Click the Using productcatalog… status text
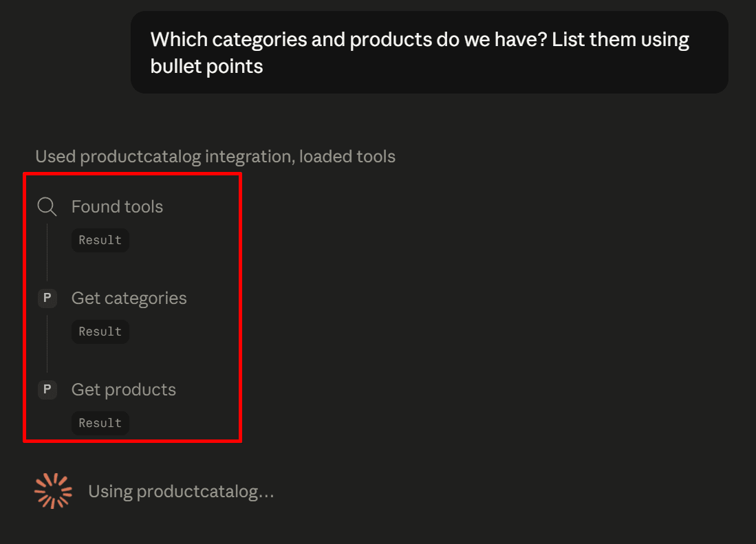Image resolution: width=756 pixels, height=544 pixels. coord(182,492)
